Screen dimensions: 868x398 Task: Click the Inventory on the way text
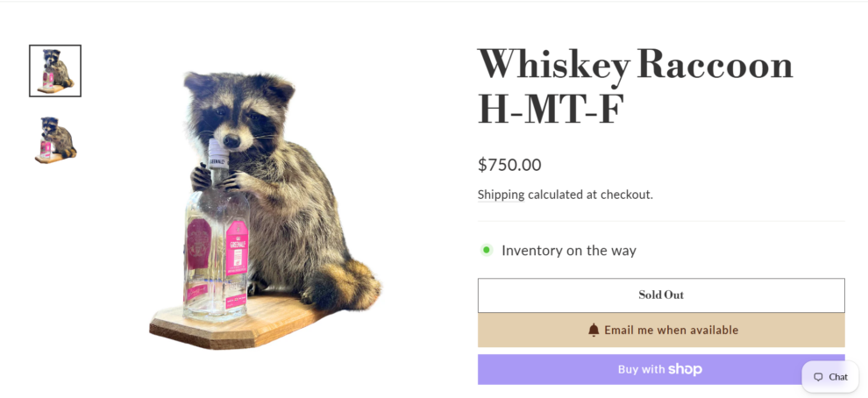pyautogui.click(x=568, y=251)
